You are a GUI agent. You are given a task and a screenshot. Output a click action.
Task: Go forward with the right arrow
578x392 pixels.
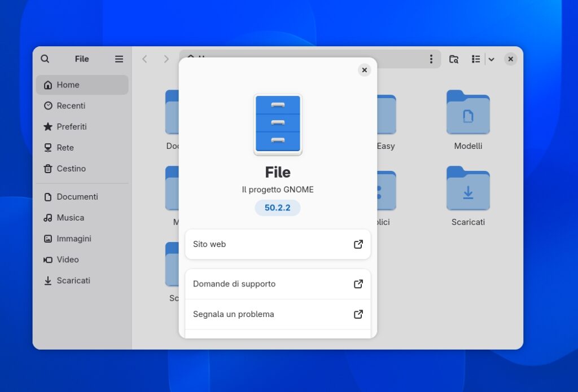[x=166, y=59]
